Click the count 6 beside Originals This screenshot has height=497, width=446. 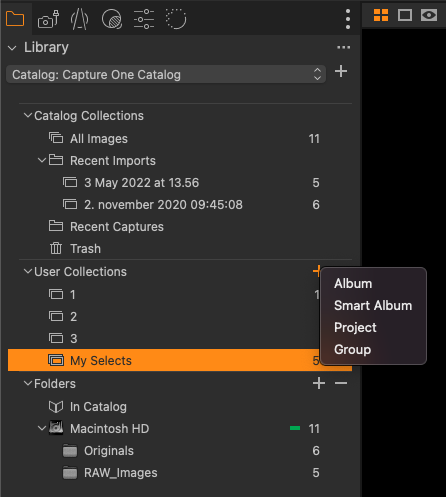(316, 451)
